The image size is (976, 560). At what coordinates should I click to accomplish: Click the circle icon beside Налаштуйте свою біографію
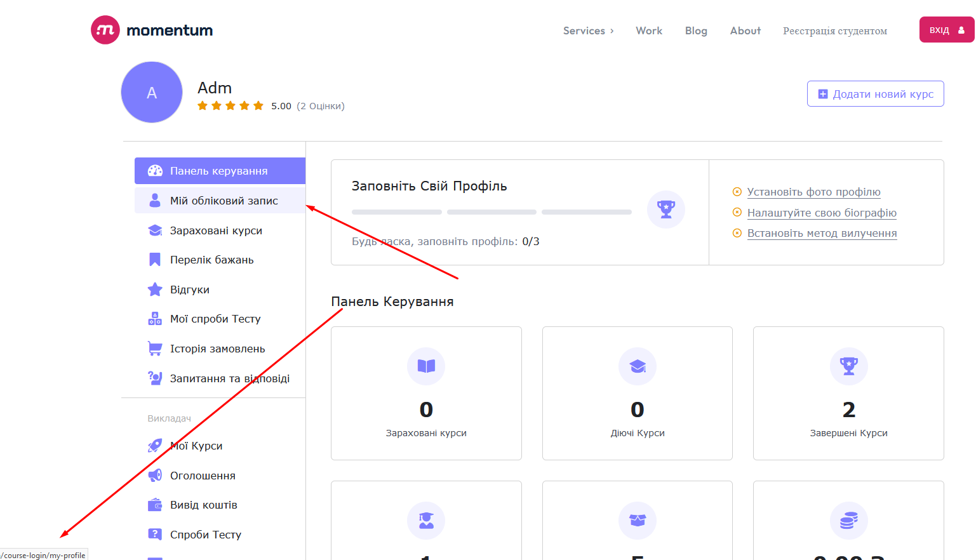tap(737, 213)
